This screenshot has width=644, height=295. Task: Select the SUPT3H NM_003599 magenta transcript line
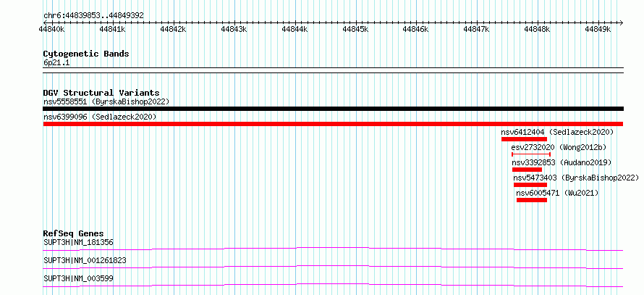pyautogui.click(x=333, y=285)
